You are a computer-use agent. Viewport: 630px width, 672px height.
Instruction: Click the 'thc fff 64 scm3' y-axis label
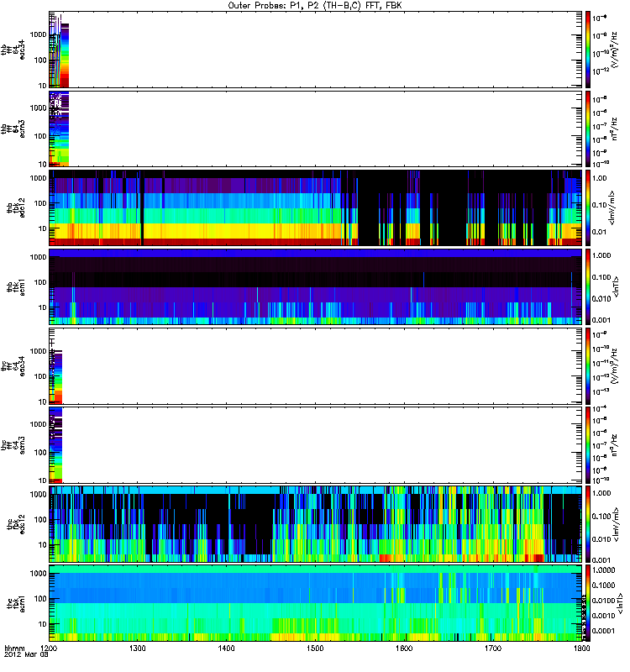tap(13, 446)
